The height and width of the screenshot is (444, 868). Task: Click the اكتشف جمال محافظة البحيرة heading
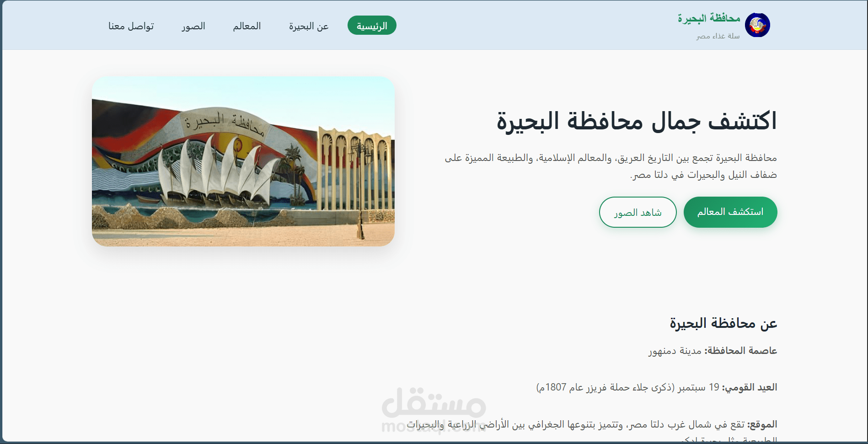(638, 121)
